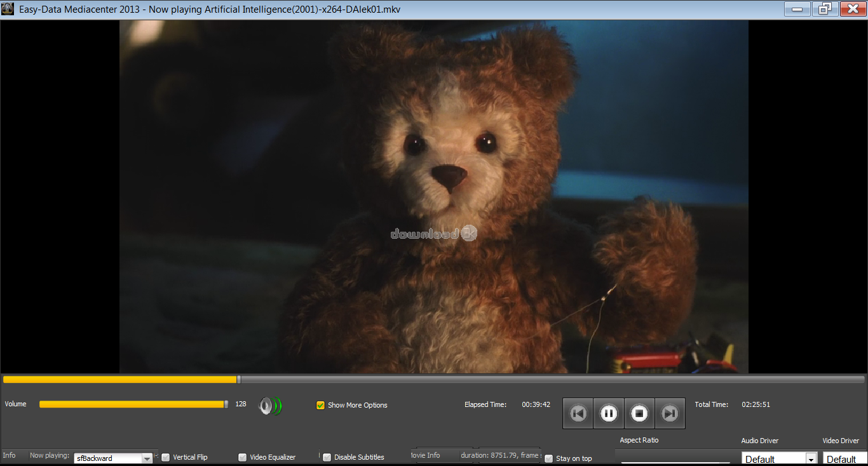Click the total time 02:25:51
Screen dimensions: 868x466
[x=756, y=404]
